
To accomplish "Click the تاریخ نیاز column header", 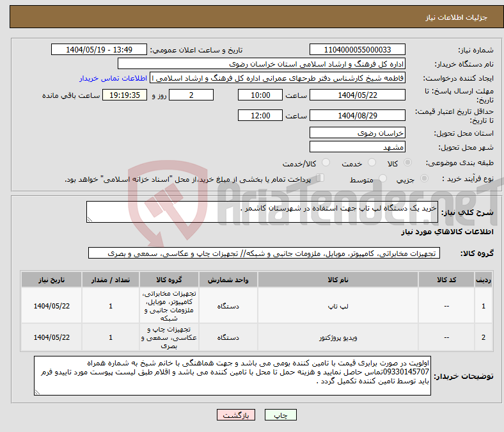I will coord(51,280).
